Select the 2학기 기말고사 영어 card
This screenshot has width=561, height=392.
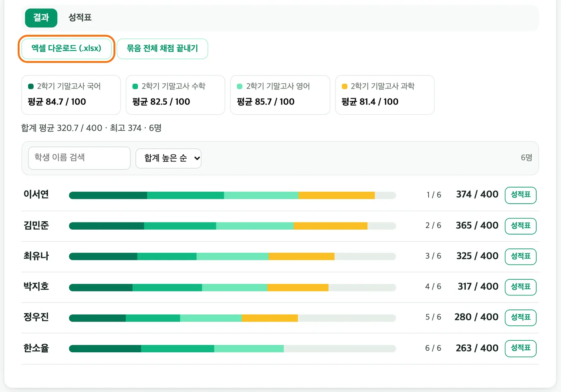point(280,95)
